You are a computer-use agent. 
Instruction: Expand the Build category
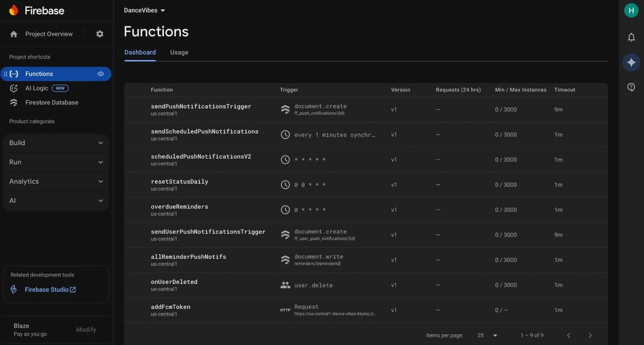[x=56, y=143]
